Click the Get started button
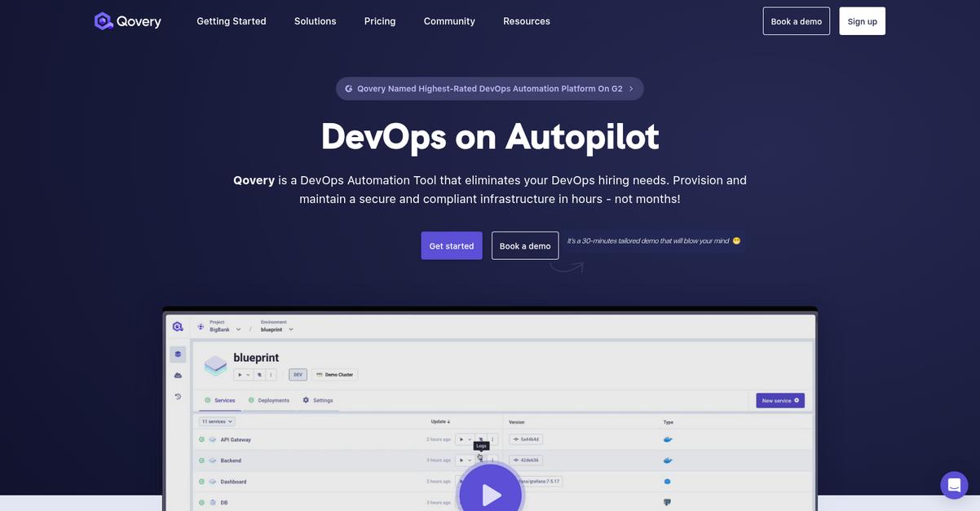This screenshot has height=511, width=980. click(x=452, y=245)
